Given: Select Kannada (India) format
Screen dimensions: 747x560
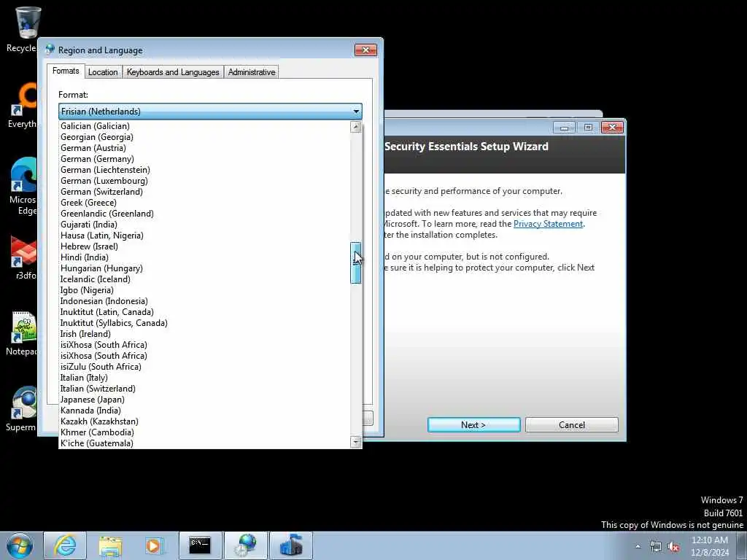Looking at the screenshot, I should click(x=204, y=411).
